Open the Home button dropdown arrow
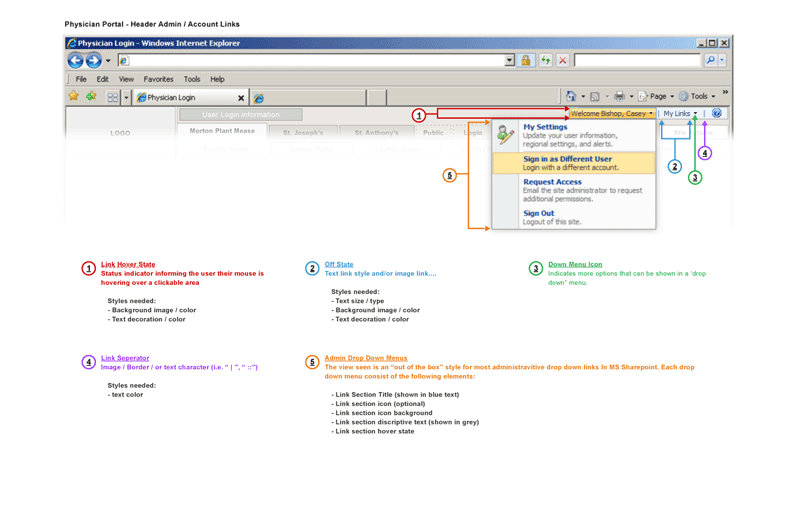The height and width of the screenshot is (518, 800). (x=583, y=96)
